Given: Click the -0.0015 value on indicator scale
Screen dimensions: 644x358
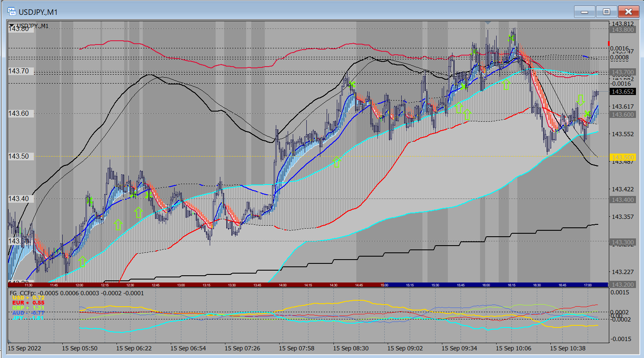Looking at the screenshot, I should 621,339.
